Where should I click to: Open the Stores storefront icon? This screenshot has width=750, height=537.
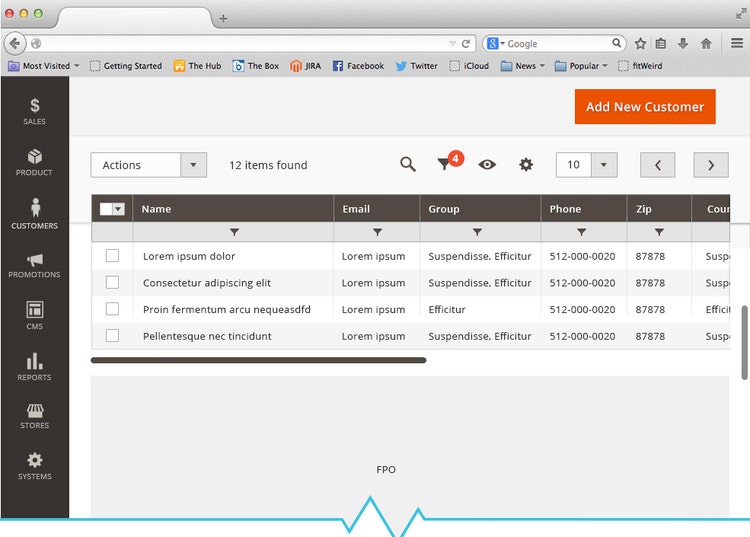tap(34, 415)
